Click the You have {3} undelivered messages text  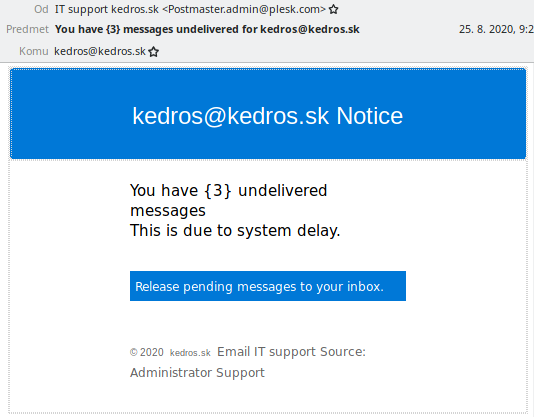(229, 200)
